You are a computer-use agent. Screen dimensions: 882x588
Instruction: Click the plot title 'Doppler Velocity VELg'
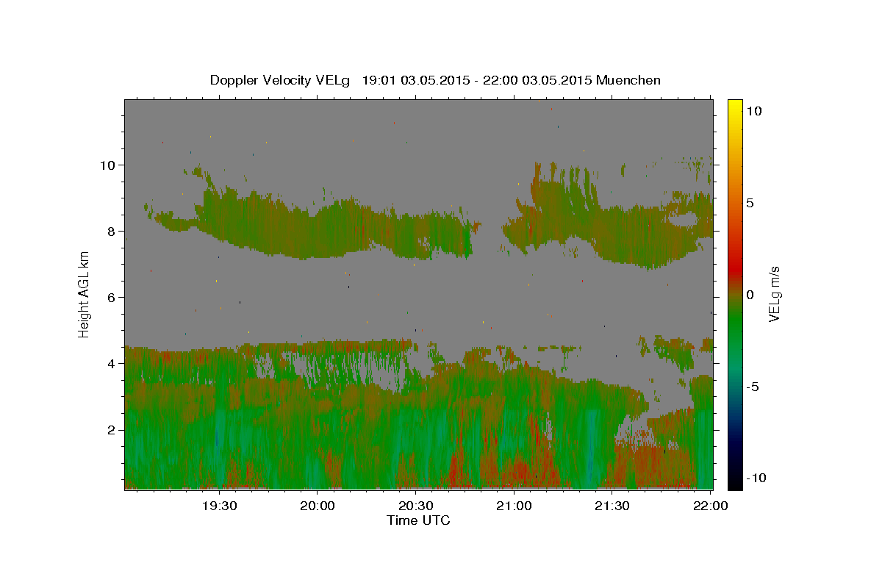(282, 80)
